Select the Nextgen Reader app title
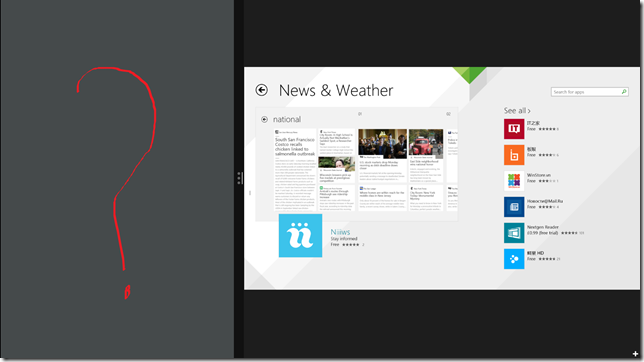 [x=543, y=227]
